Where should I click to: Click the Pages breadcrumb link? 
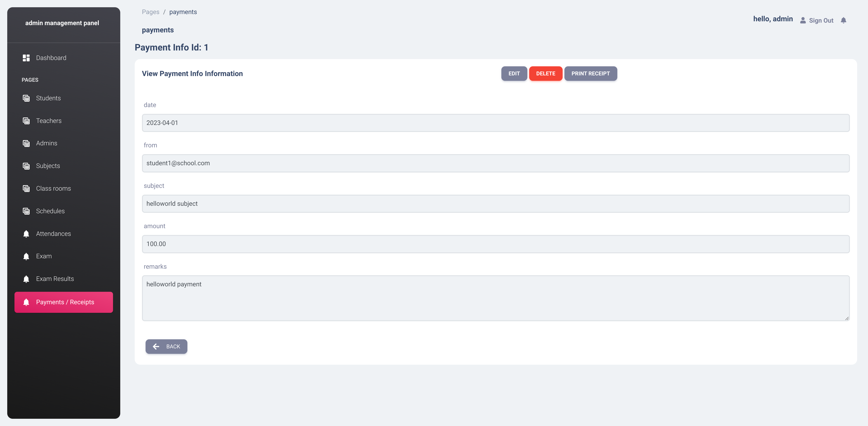point(150,12)
